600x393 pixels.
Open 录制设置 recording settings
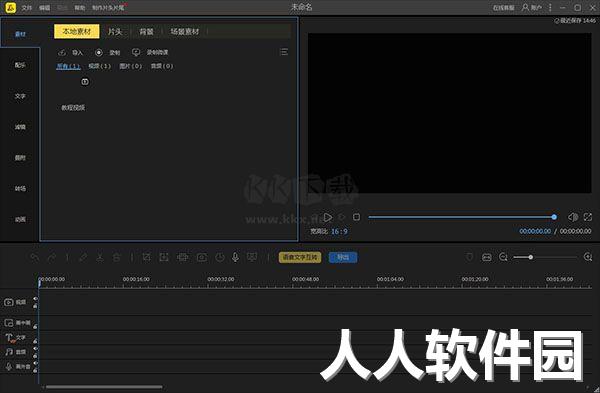150,52
